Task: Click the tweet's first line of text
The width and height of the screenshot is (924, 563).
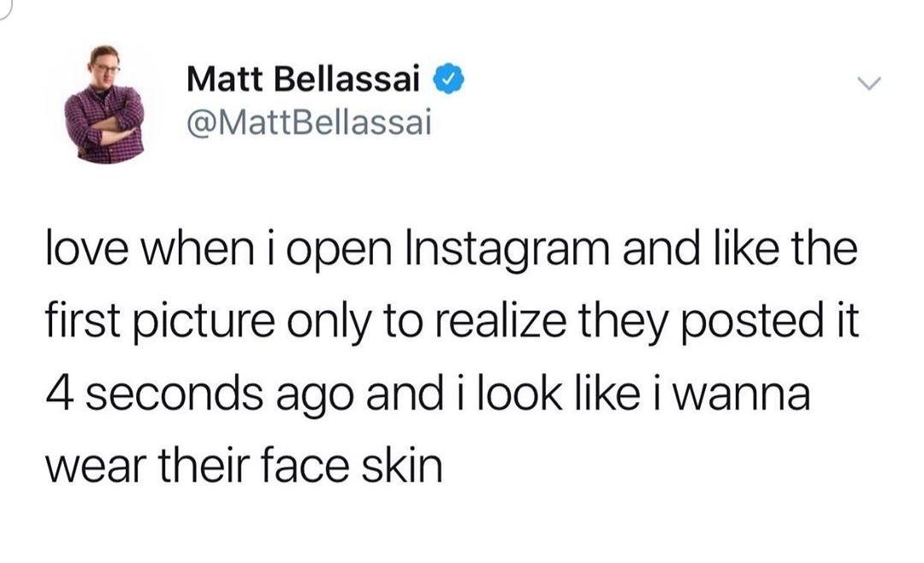Action: coord(450,255)
